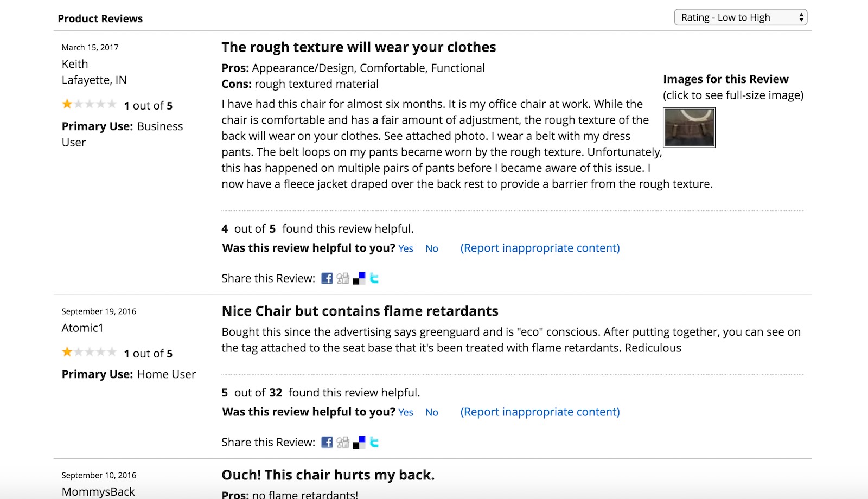Share Keith's review on Delicious
Image resolution: width=868 pixels, height=499 pixels.
(359, 278)
